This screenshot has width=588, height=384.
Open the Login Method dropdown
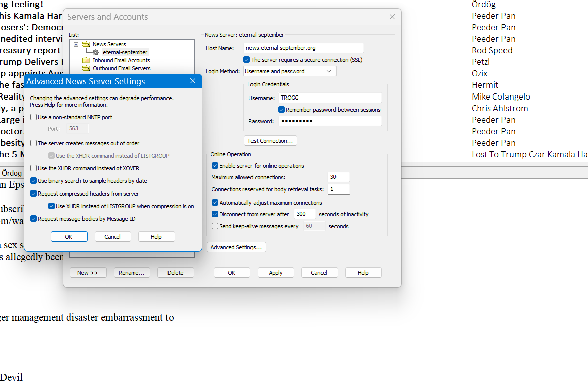(290, 71)
